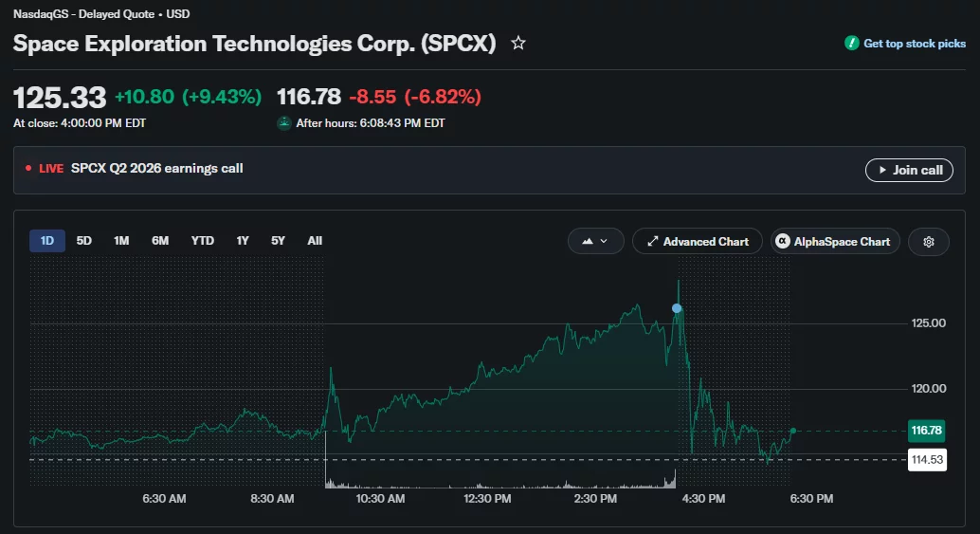Click the 125.00 price axis label
This screenshot has height=534, width=980.
point(928,323)
